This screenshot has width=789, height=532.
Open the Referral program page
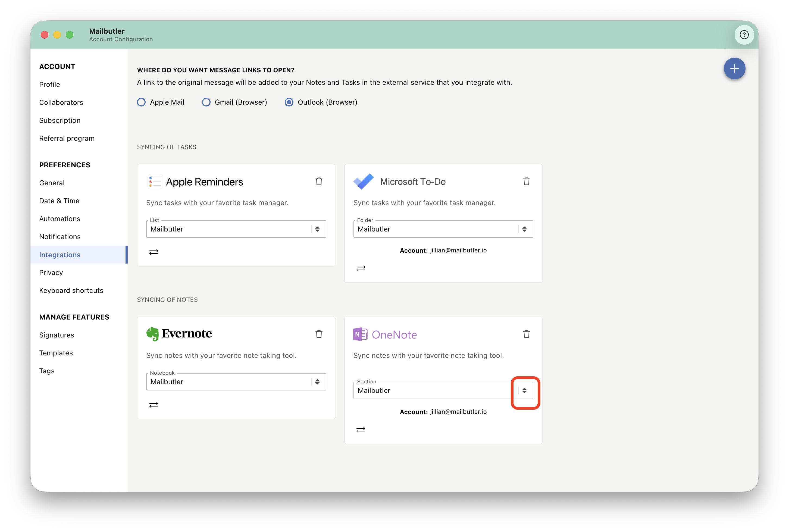point(67,138)
